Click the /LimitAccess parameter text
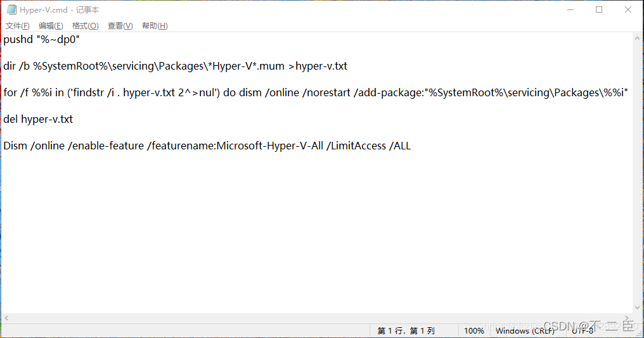The height and width of the screenshot is (338, 644). [x=356, y=146]
